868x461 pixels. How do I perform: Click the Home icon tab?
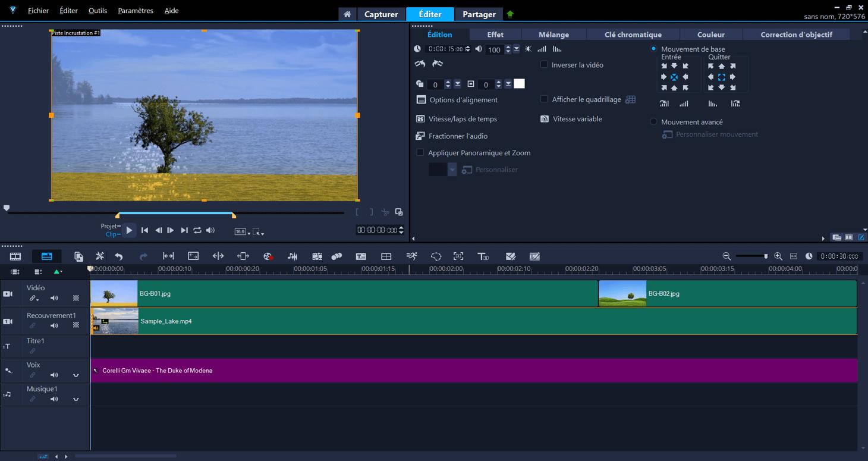(347, 14)
